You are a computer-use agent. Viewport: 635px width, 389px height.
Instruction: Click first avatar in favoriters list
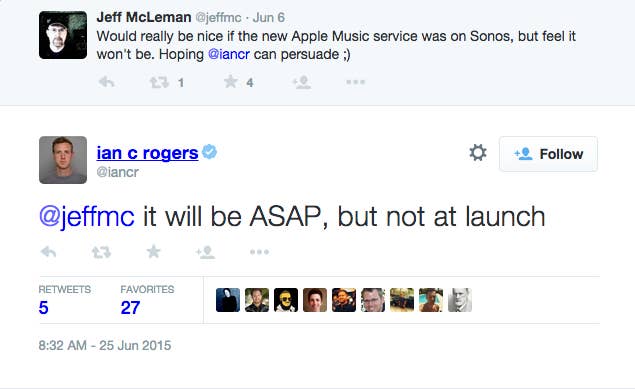point(228,300)
